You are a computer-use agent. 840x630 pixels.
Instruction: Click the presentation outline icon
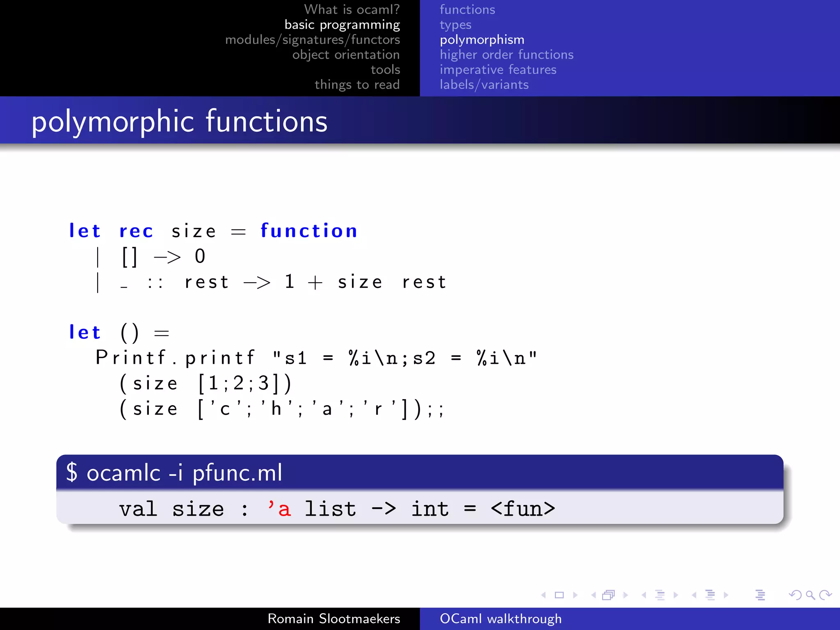760,595
